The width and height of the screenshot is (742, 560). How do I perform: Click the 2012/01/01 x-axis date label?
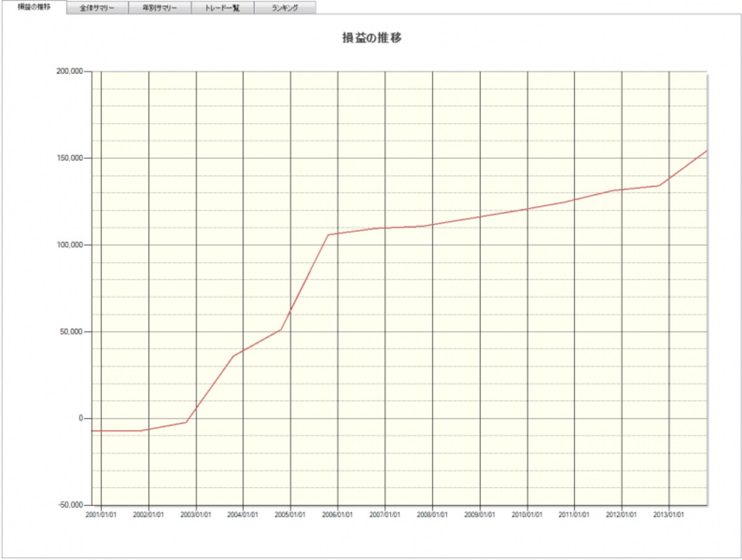point(622,514)
